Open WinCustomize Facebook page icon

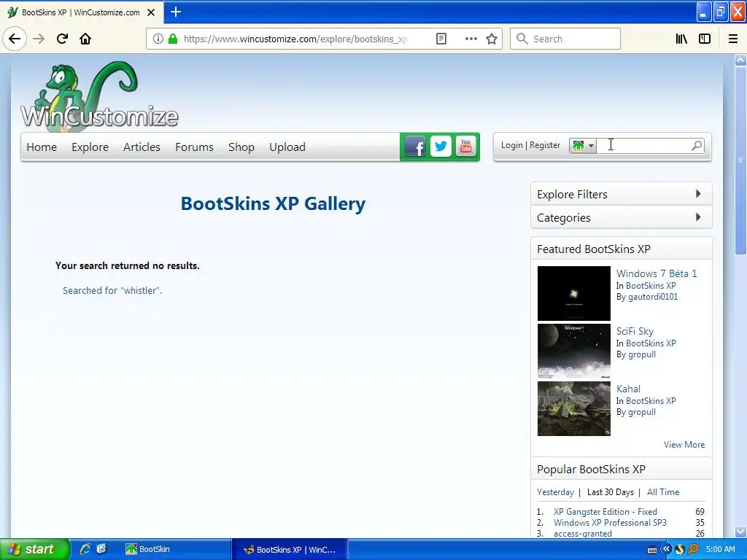coord(415,146)
